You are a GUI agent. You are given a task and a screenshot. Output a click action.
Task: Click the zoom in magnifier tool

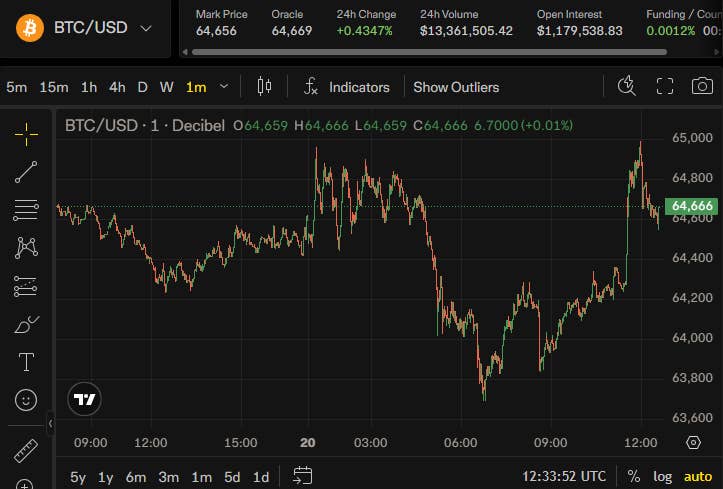tap(25, 484)
